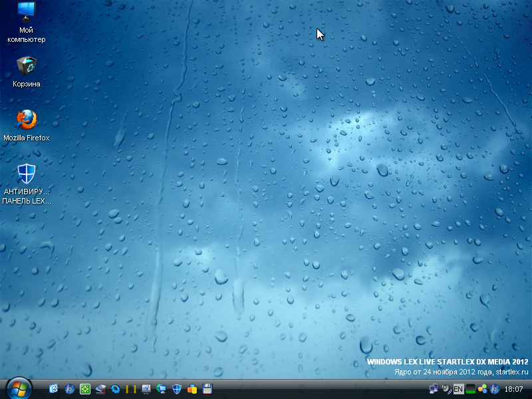This screenshot has width=532, height=399.
Task: Click the first quick launch icon beside Start
Action: 55,389
